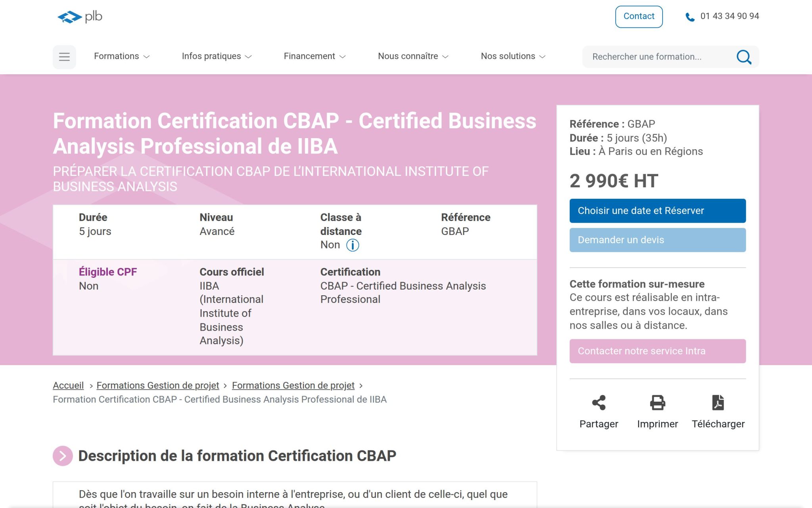Click the plb logo
812x508 pixels.
pyautogui.click(x=80, y=17)
